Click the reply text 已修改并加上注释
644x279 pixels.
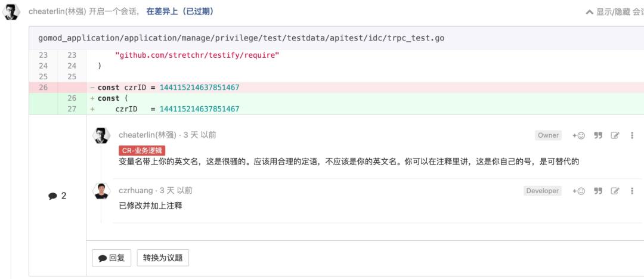pos(150,206)
